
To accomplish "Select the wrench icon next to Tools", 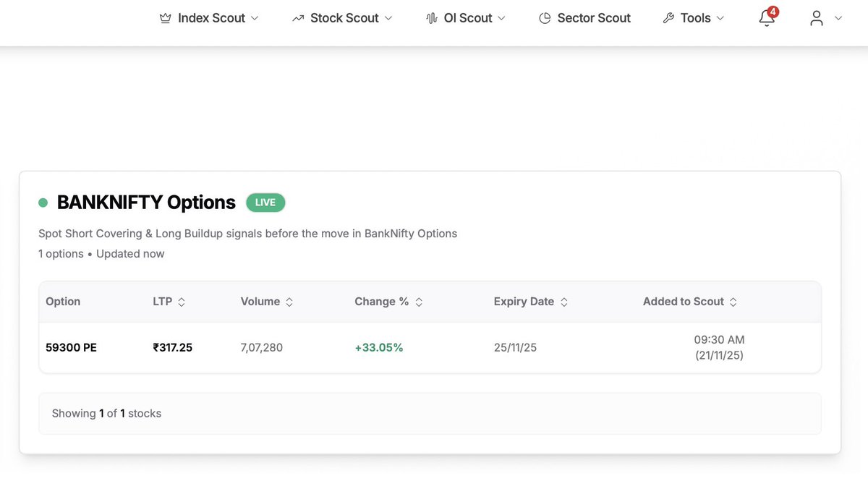I will click(x=668, y=17).
